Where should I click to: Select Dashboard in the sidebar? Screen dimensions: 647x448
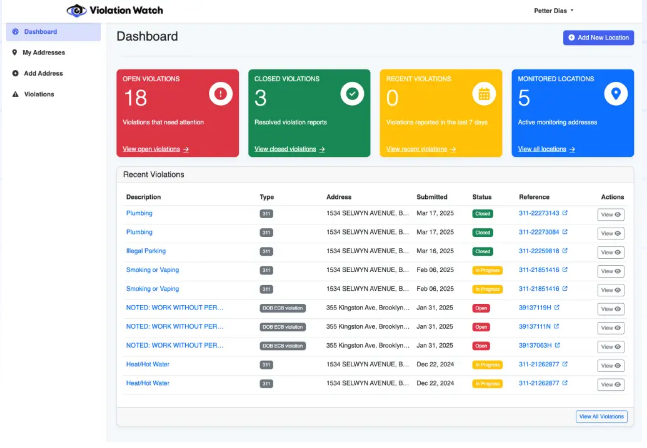tap(40, 31)
